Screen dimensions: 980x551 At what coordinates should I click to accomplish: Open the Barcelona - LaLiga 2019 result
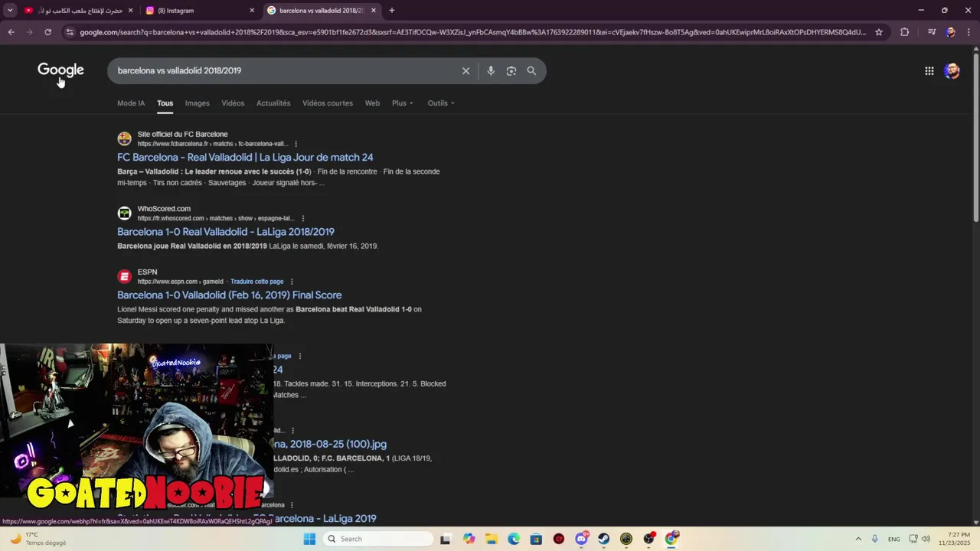[325, 518]
